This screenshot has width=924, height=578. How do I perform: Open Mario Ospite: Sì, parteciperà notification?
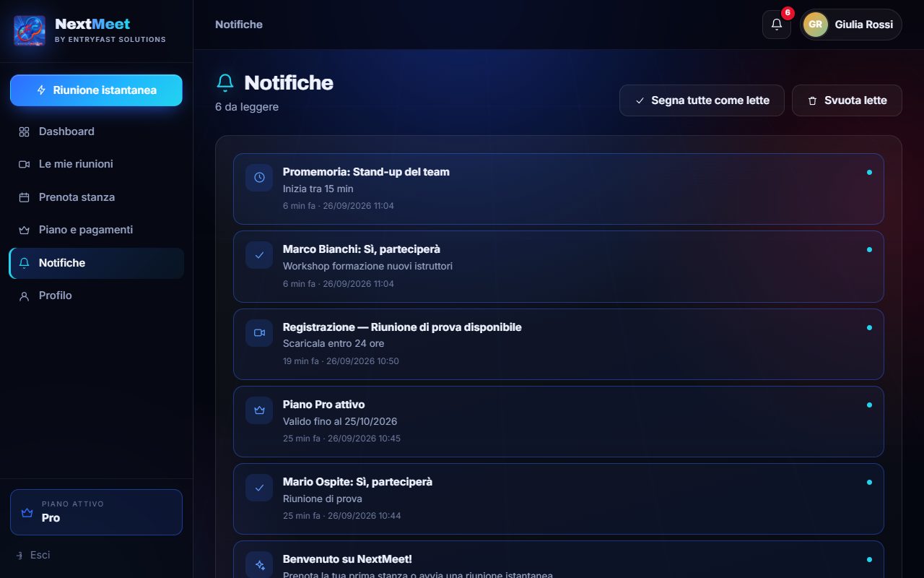tap(558, 499)
